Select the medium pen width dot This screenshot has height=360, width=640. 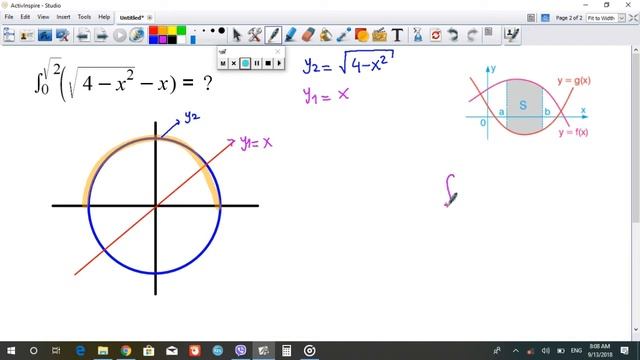[x=212, y=31]
